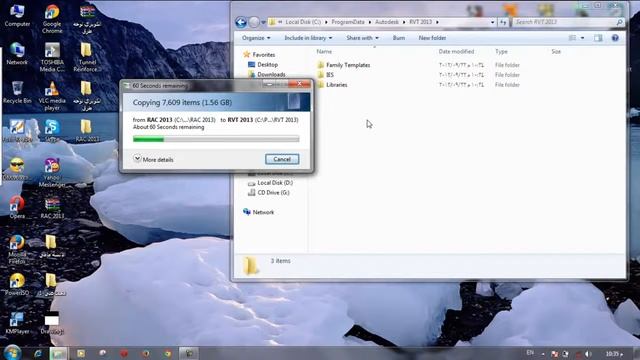Open Include in library dropdown
Viewport: 640px width, 360px height.
308,38
